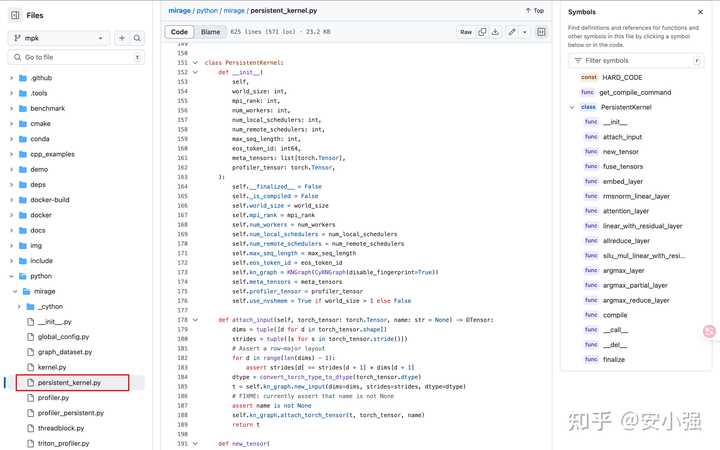Open file search magnifier icon
The height and width of the screenshot is (450, 720).
pyautogui.click(x=138, y=38)
